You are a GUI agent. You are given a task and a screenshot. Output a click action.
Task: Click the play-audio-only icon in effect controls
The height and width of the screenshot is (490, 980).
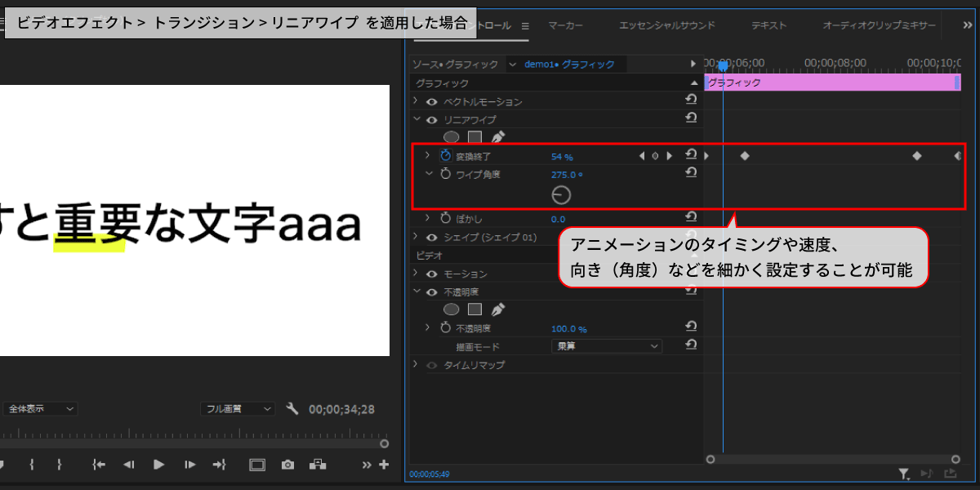(x=927, y=473)
